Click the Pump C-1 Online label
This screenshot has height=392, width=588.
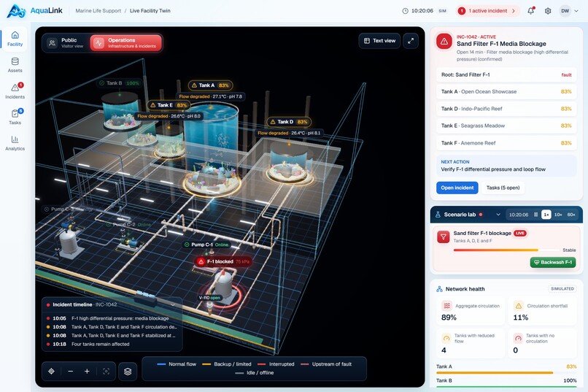(x=206, y=245)
